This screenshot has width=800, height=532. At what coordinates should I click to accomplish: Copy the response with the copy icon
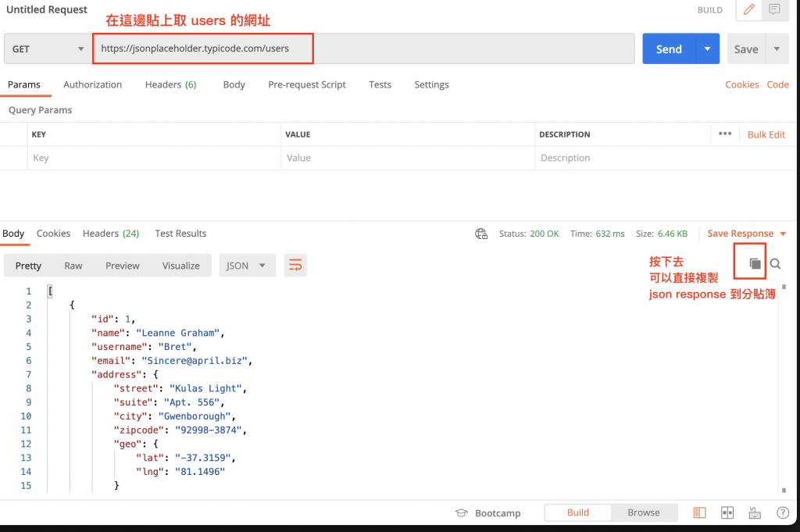(x=755, y=263)
